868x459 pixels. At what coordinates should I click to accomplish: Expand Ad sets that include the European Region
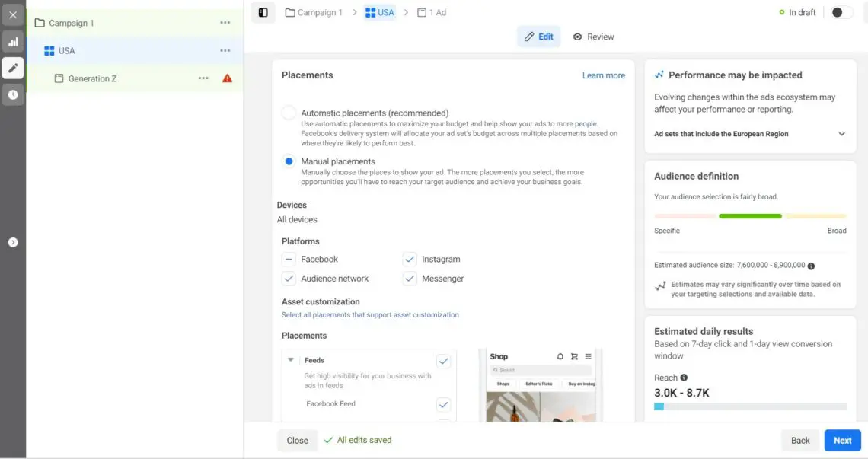(841, 133)
